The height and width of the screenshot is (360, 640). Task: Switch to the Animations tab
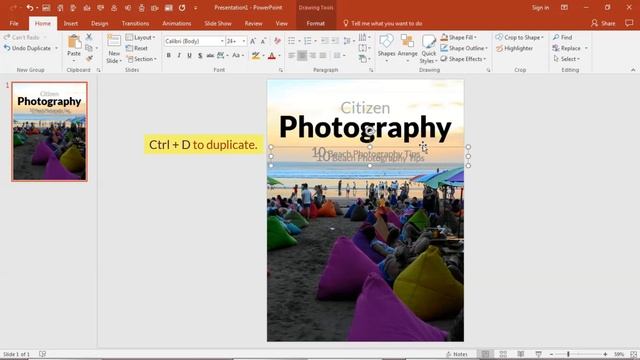point(177,23)
